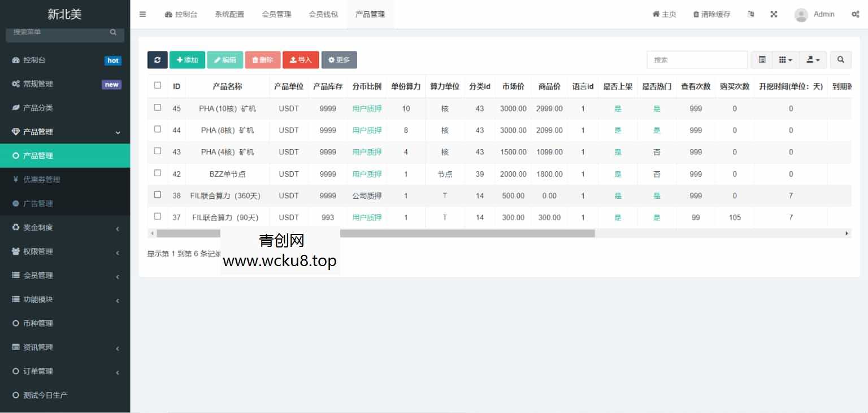
Task: Click inside the 搜索 search input field
Action: coord(697,59)
